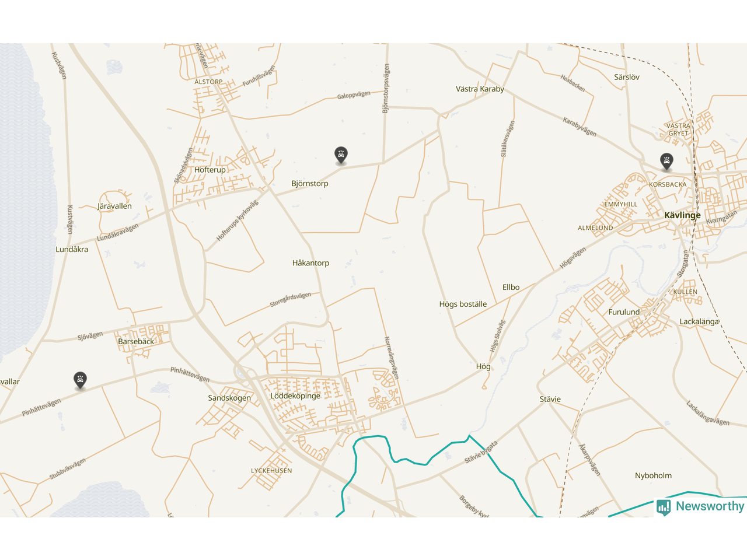The width and height of the screenshot is (747, 560).
Task: Click the Västra Karaby label
Action: [480, 89]
